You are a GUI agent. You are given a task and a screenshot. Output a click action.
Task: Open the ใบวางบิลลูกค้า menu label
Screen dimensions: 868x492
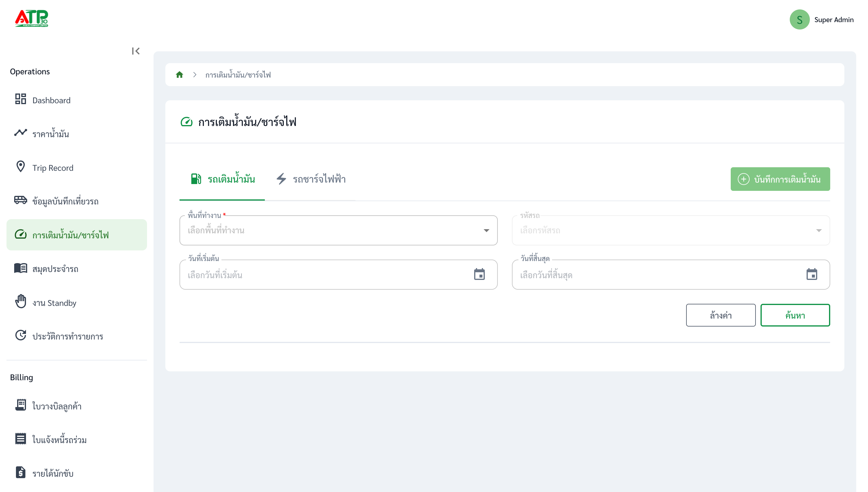tap(57, 406)
